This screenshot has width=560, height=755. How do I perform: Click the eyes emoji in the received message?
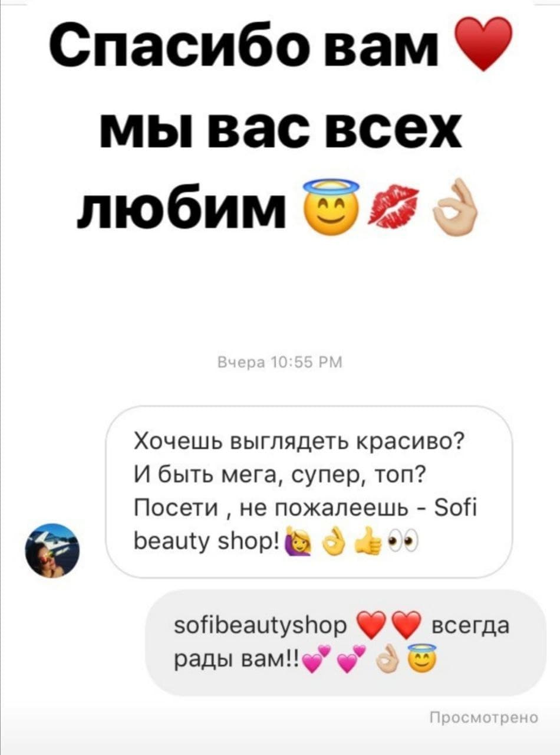click(x=402, y=539)
